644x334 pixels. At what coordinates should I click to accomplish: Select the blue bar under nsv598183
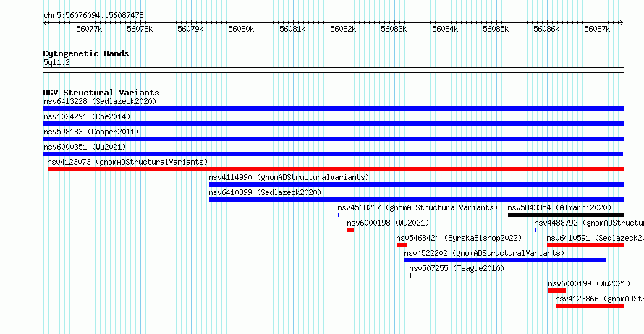pyautogui.click(x=333, y=139)
